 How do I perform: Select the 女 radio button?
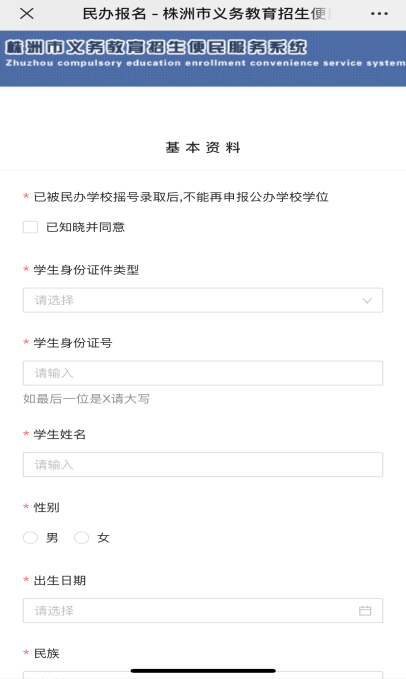tap(81, 538)
